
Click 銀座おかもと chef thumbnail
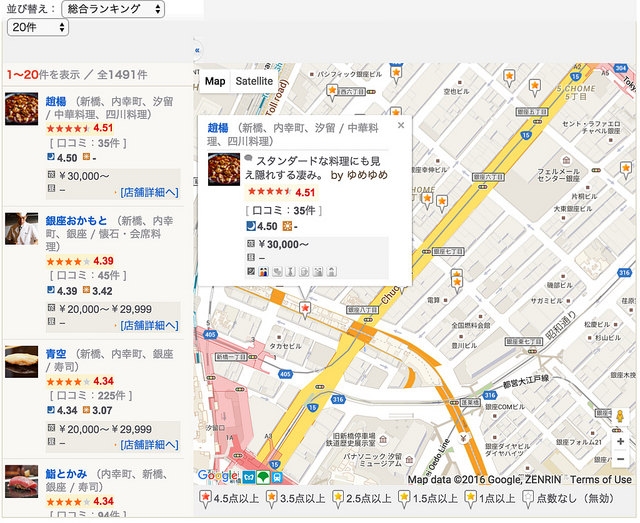tap(22, 229)
